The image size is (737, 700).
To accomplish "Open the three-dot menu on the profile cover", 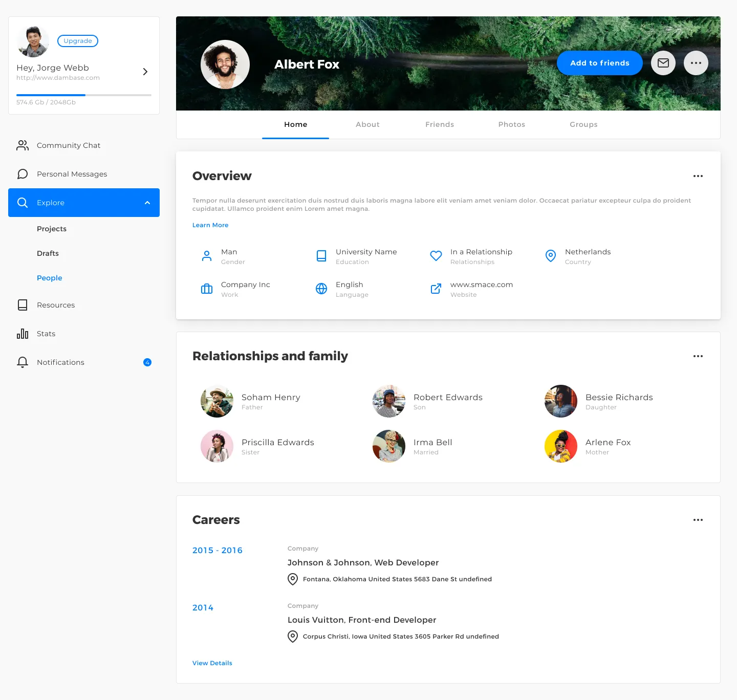I will pyautogui.click(x=696, y=63).
